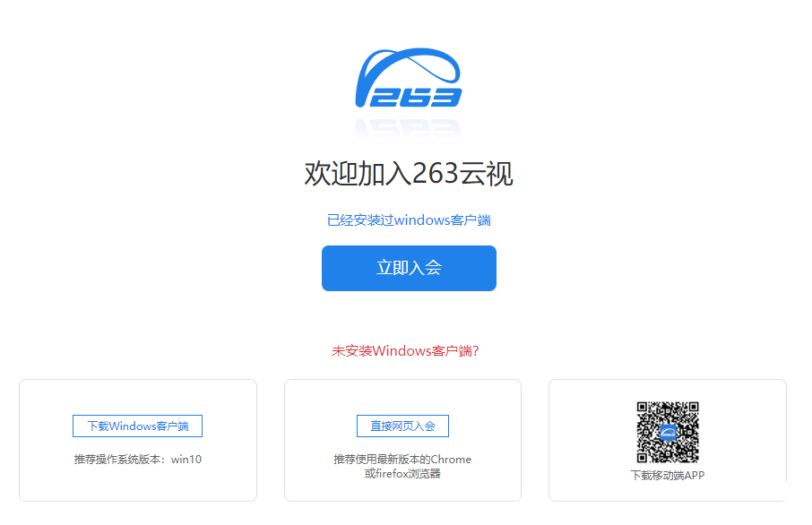Screen dimensions: 812x525
Task: Join from browser via 直接网页入会 button
Action: pyautogui.click(x=402, y=426)
